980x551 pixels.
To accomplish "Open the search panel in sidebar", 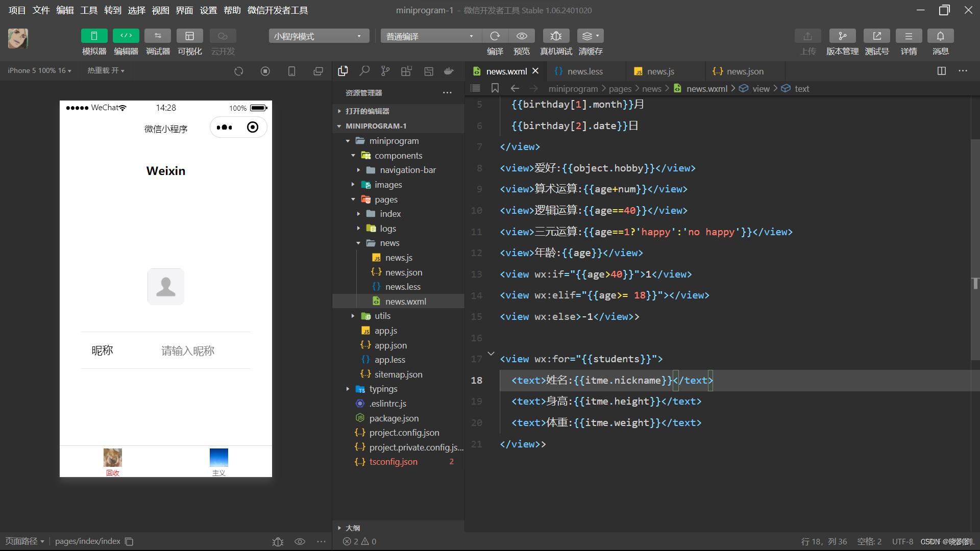I will (x=364, y=71).
